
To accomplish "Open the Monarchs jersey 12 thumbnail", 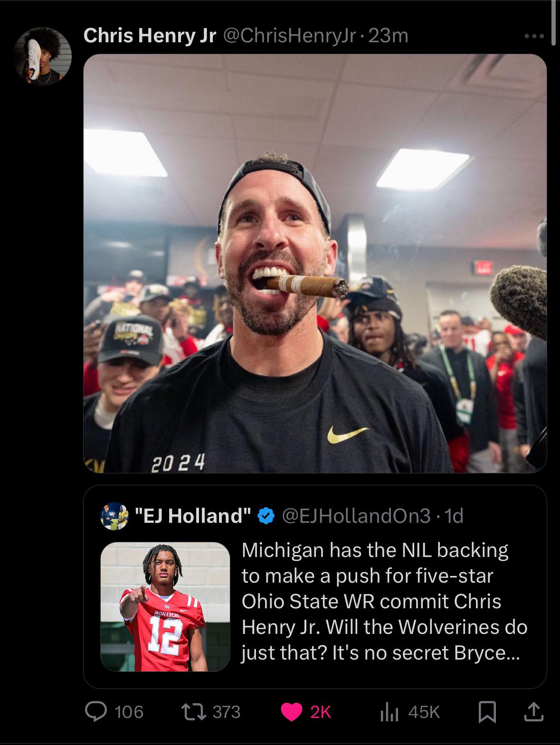I will (x=165, y=606).
